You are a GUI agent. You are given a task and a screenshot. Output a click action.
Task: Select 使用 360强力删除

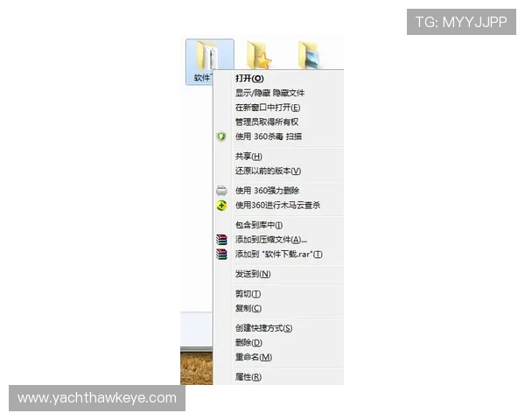pos(267,191)
